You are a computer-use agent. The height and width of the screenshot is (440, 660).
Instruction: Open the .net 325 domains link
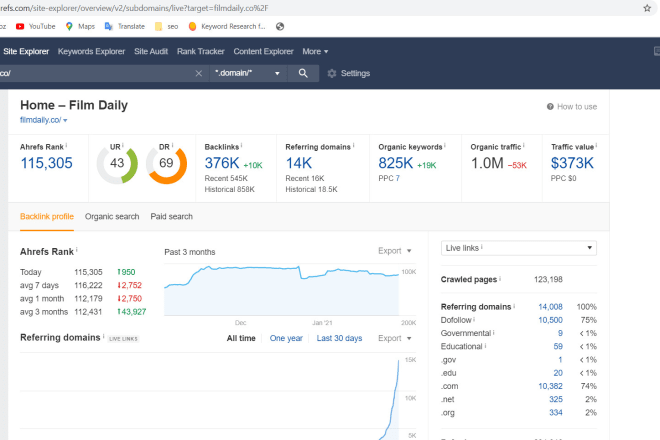(556, 399)
